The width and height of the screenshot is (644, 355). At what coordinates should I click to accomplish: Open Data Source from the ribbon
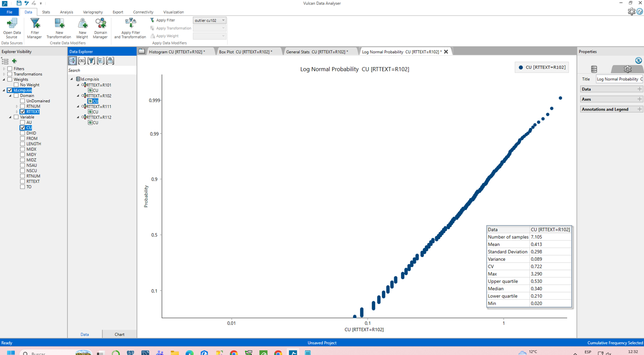tap(12, 29)
